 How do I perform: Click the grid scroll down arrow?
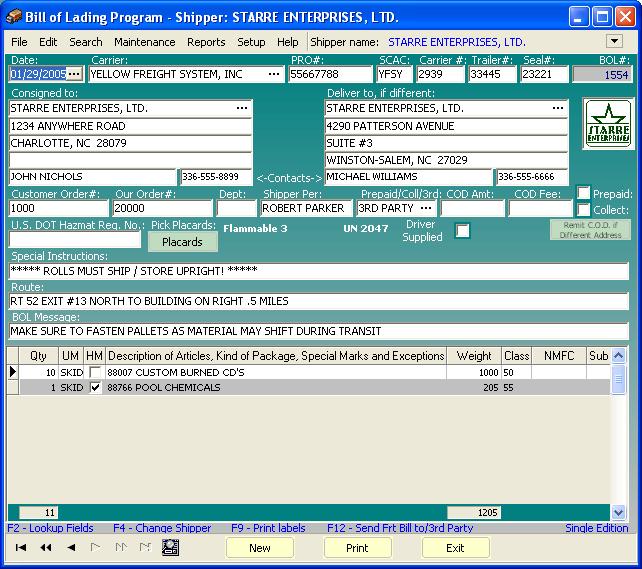(618, 512)
